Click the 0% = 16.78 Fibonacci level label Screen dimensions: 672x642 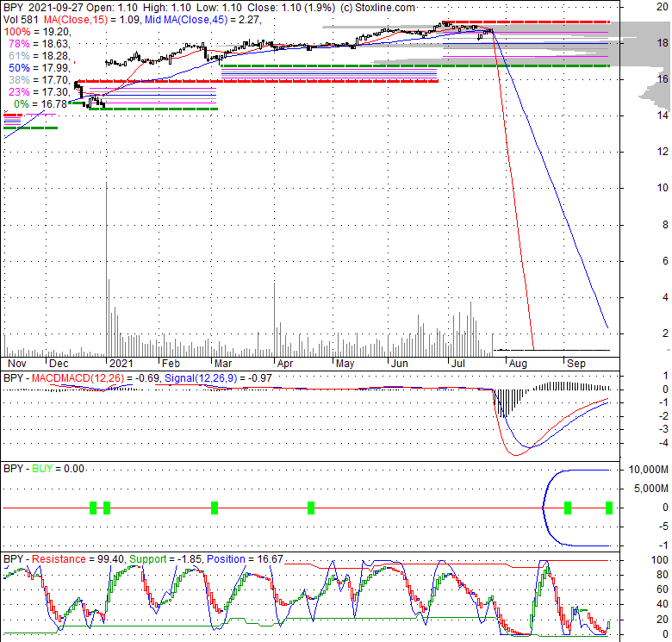[x=40, y=103]
